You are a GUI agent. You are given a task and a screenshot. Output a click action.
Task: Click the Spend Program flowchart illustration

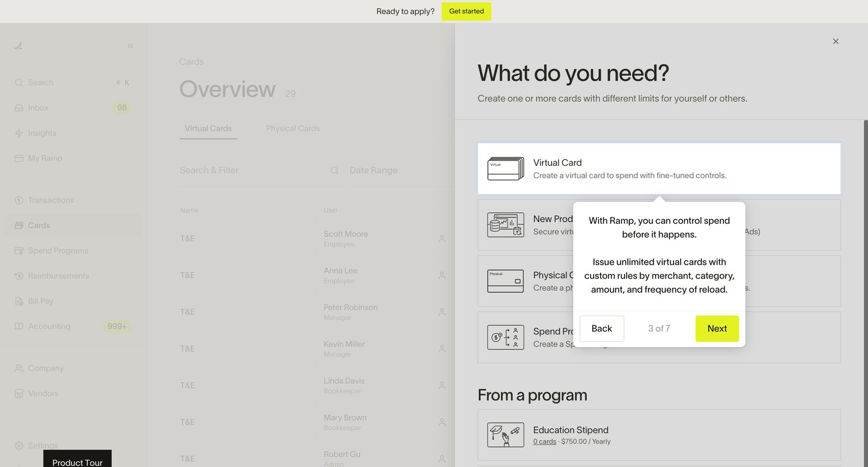[x=506, y=337]
